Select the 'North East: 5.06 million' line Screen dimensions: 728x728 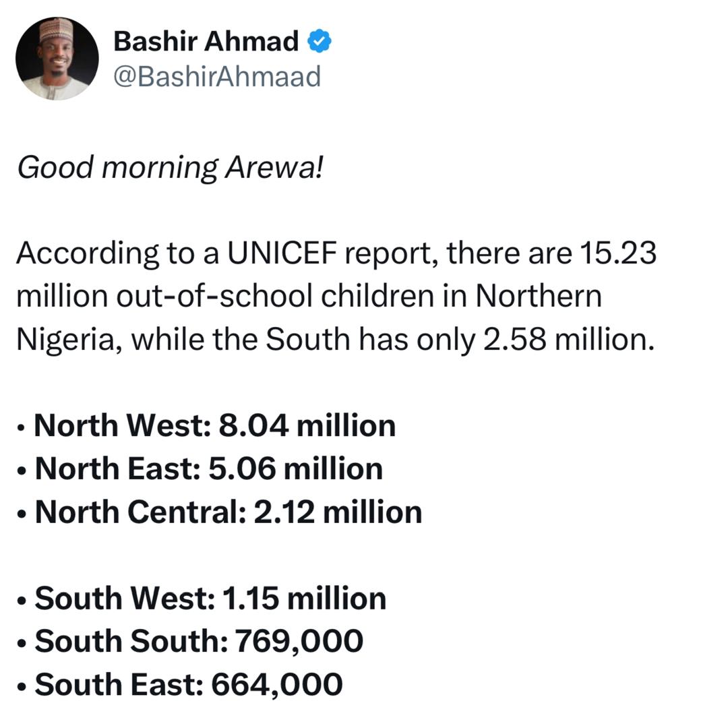point(208,469)
